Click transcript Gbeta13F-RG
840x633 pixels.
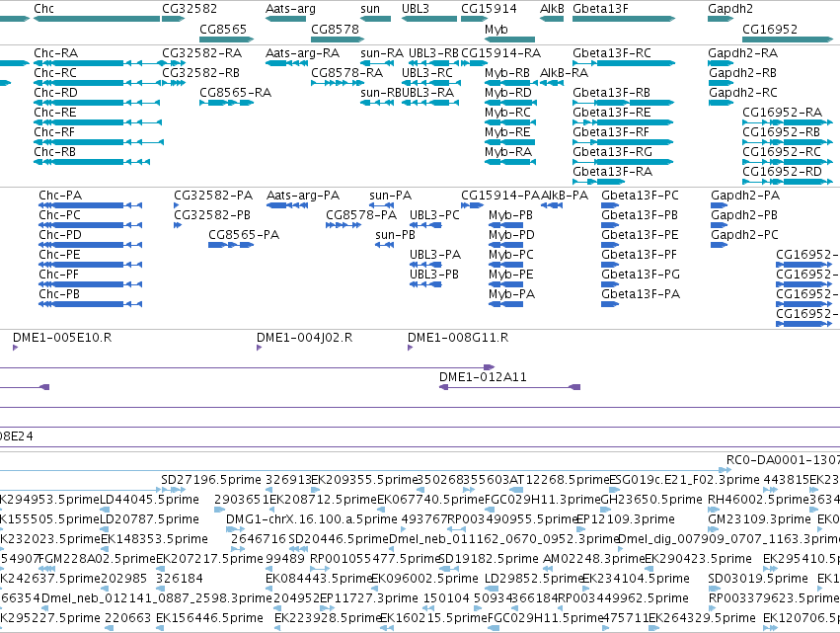point(623,162)
